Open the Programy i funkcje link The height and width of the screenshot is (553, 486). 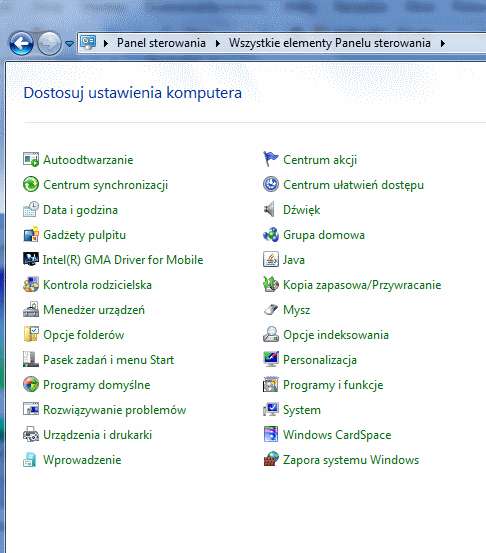coord(333,385)
